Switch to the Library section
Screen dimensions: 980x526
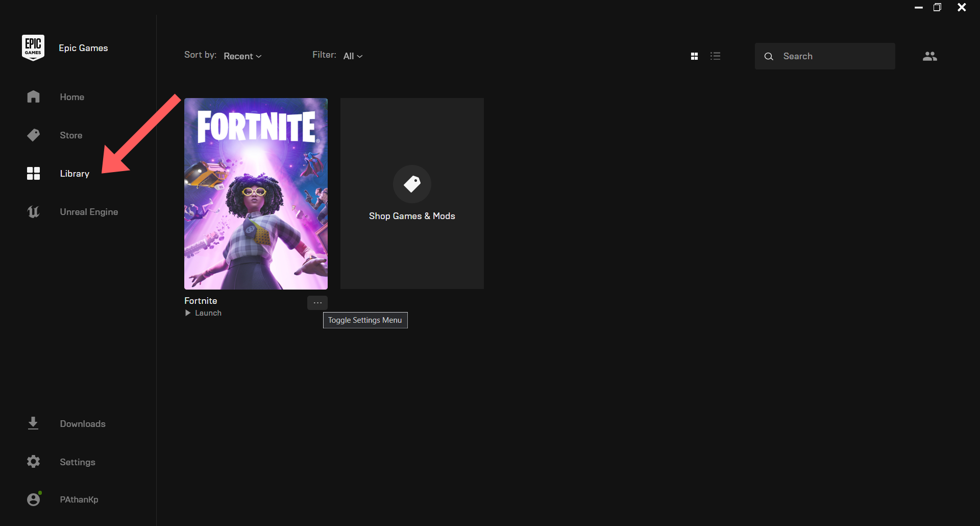pyautogui.click(x=74, y=174)
